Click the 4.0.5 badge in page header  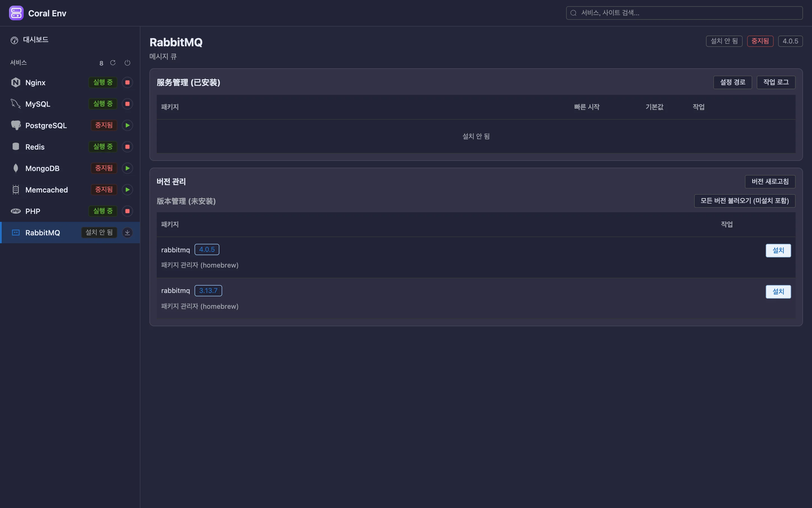coord(790,41)
